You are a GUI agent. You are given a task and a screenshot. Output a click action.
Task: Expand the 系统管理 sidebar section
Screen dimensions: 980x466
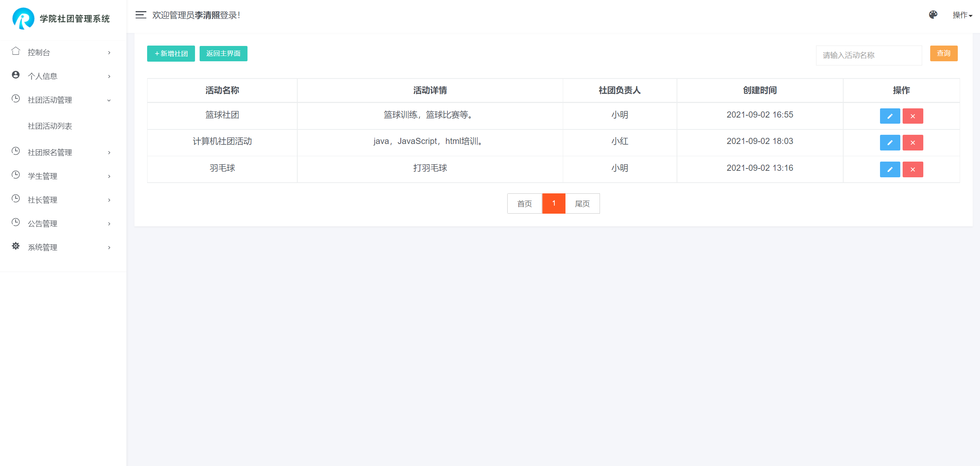tap(61, 247)
